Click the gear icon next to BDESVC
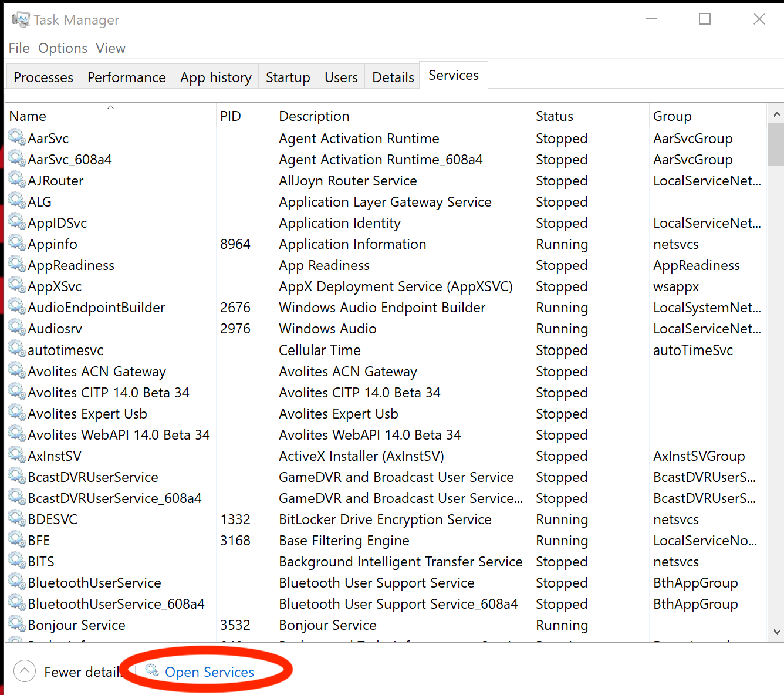Image resolution: width=784 pixels, height=695 pixels. pyautogui.click(x=17, y=519)
